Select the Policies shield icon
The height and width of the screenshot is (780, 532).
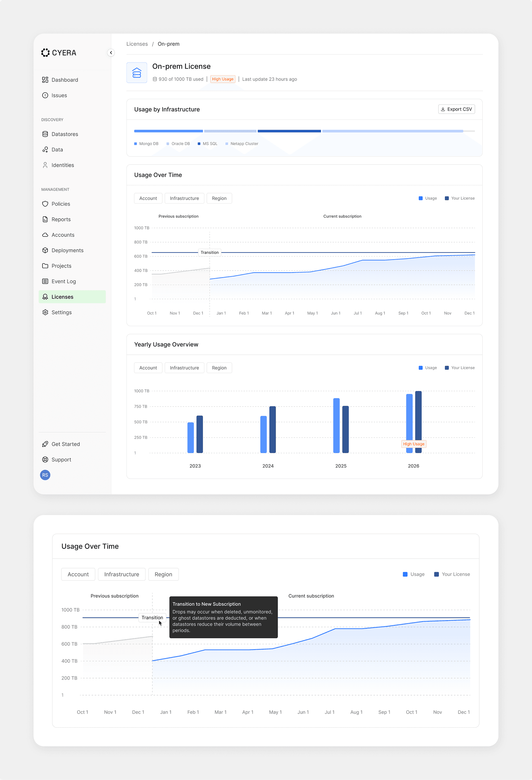[x=45, y=204]
